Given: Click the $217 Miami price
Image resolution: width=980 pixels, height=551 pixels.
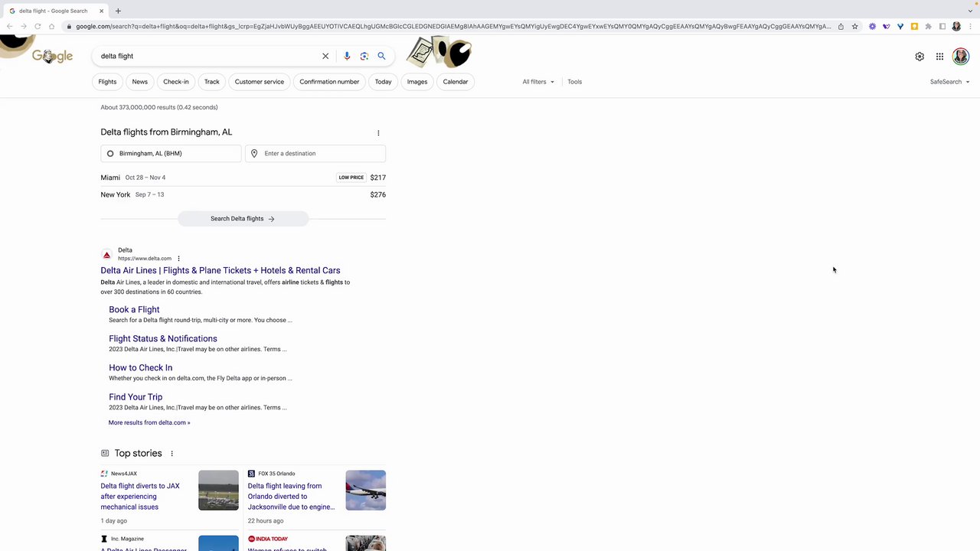Looking at the screenshot, I should (377, 178).
